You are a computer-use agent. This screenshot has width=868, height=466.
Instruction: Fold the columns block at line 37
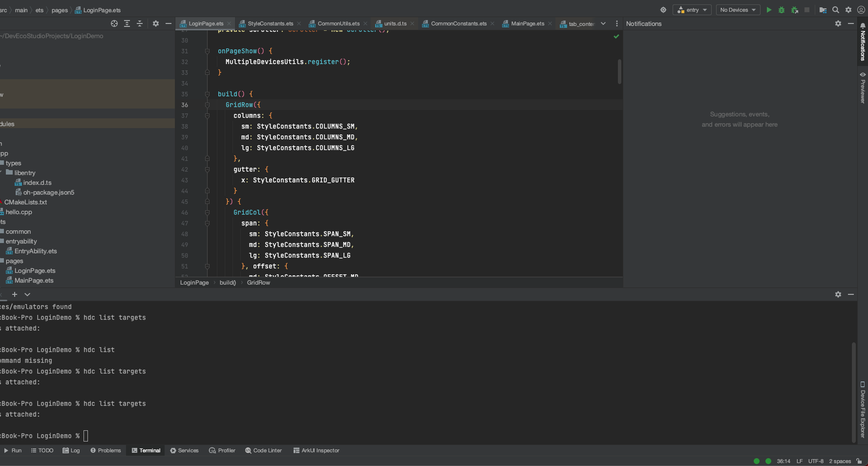tap(207, 115)
